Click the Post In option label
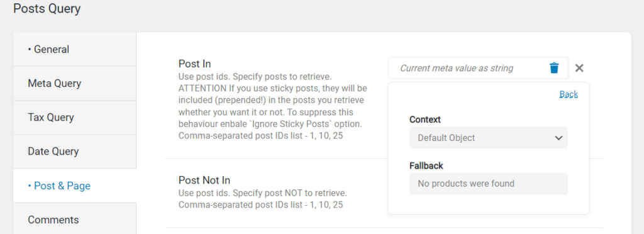 point(195,64)
